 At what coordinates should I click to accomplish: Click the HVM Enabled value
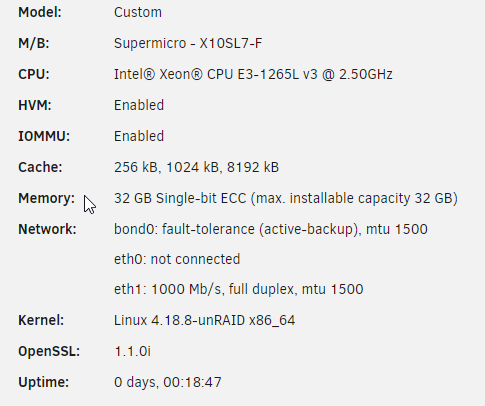pyautogui.click(x=139, y=105)
